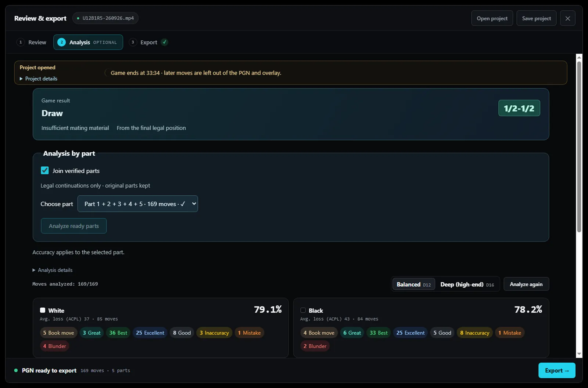Click the step 2 circle badge in Analysis
The width and height of the screenshot is (588, 388).
tap(61, 42)
